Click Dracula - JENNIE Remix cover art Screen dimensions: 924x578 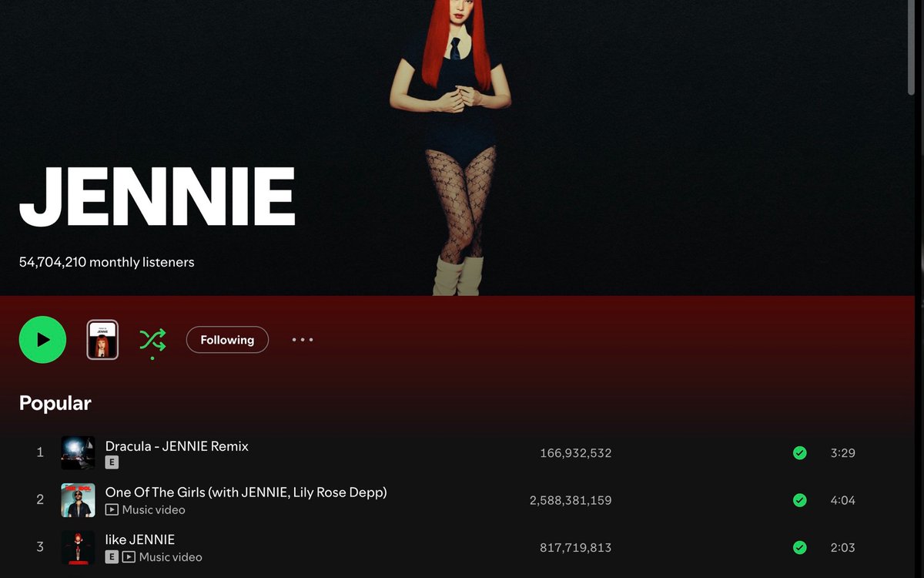click(78, 453)
